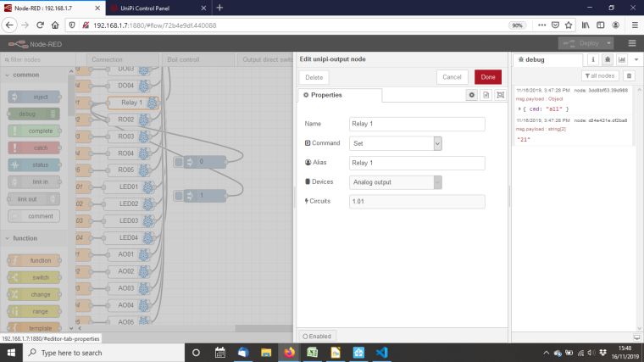This screenshot has height=362, width=644.
Task: Open node description document icon
Action: point(486,95)
